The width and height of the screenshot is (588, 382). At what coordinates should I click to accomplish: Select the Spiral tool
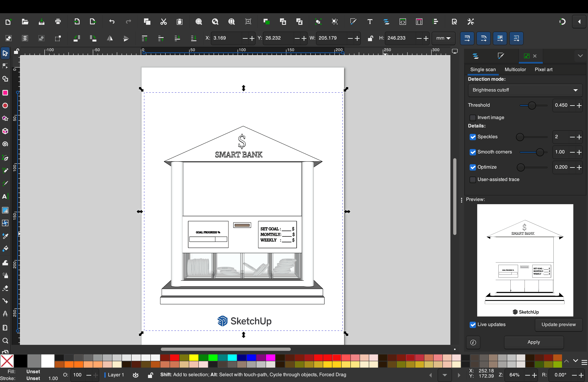coord(5,144)
